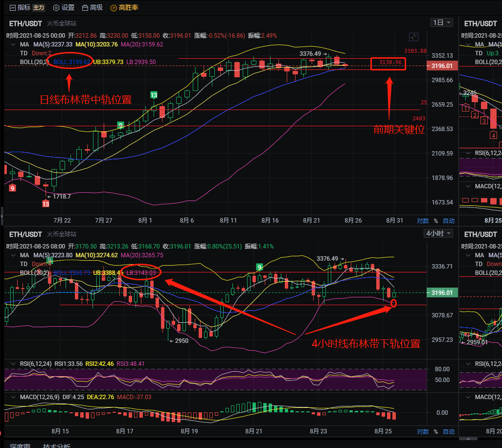502x448 pixels.
Task: Click DIF:4.25 value in MACD panel
Action: point(73,397)
